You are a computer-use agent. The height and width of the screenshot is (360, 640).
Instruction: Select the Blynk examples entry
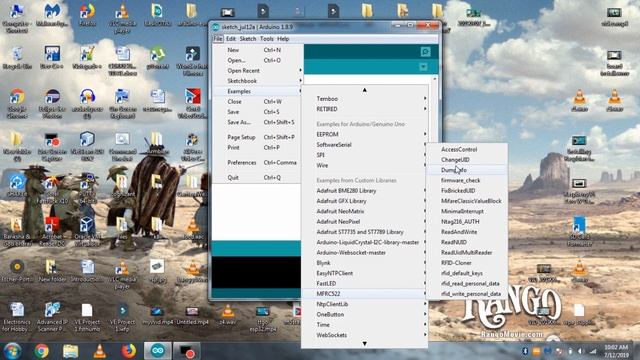(x=364, y=263)
